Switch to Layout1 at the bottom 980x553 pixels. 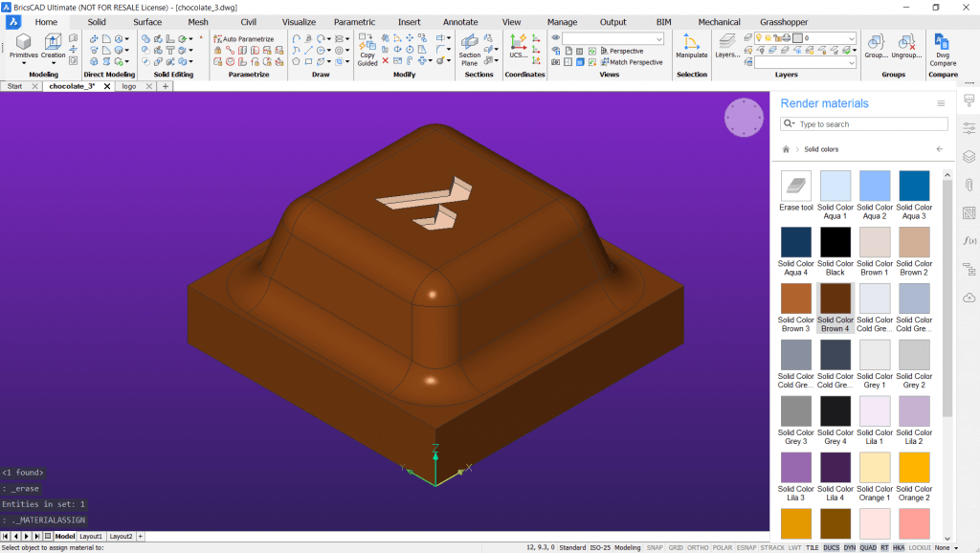90,536
